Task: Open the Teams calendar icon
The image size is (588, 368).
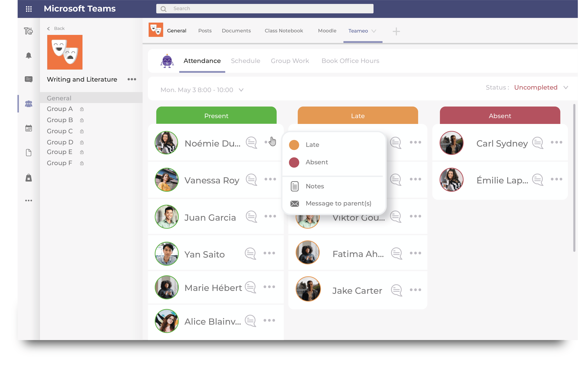Action: [x=28, y=128]
